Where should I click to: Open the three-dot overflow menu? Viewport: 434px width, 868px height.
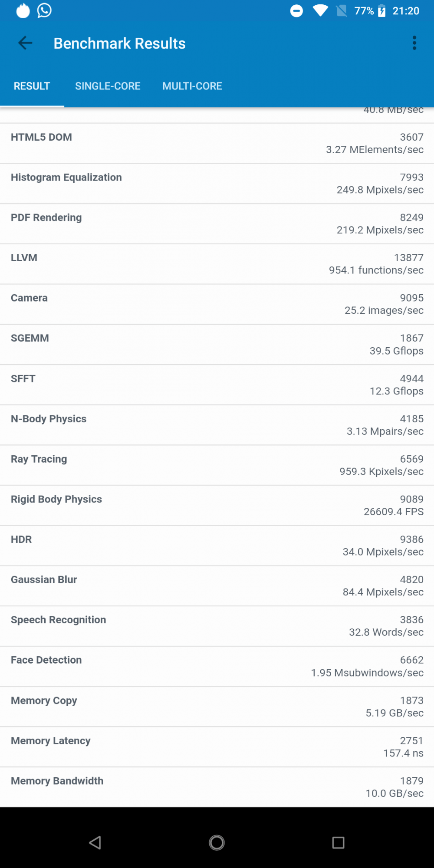[414, 43]
